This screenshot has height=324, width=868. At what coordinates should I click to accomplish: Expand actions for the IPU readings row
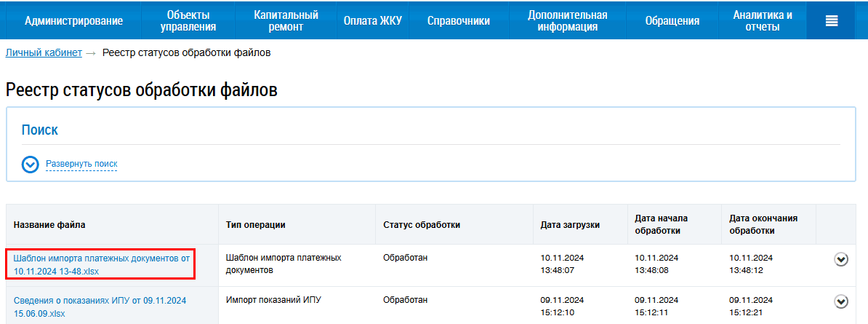[x=841, y=301]
